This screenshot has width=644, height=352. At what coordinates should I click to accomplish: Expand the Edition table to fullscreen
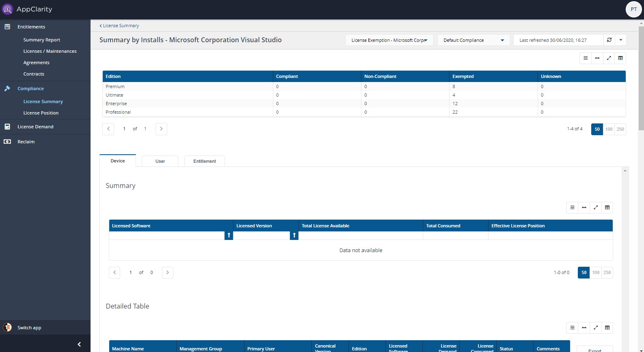coord(609,58)
